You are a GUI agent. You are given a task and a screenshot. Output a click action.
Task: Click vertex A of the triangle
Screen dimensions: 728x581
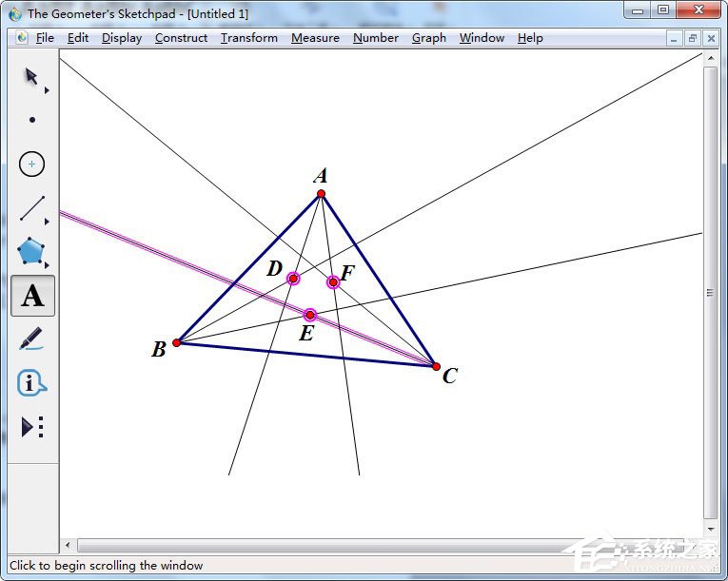pyautogui.click(x=321, y=194)
